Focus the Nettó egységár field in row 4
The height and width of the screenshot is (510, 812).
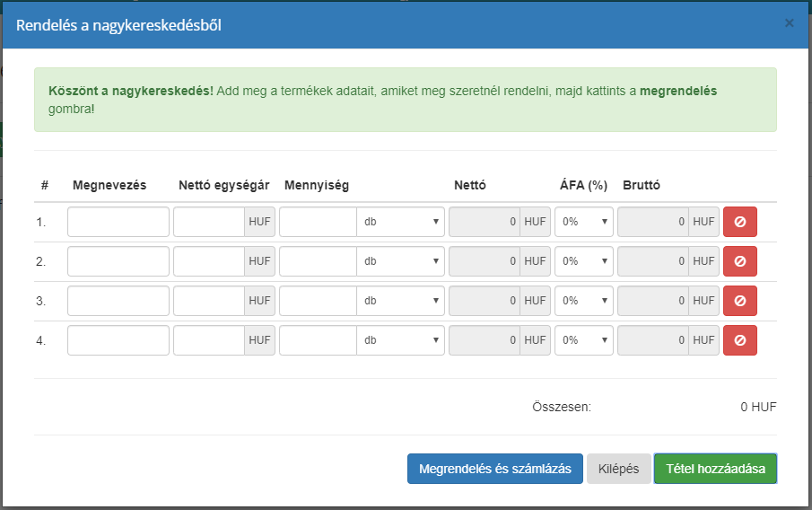(209, 340)
